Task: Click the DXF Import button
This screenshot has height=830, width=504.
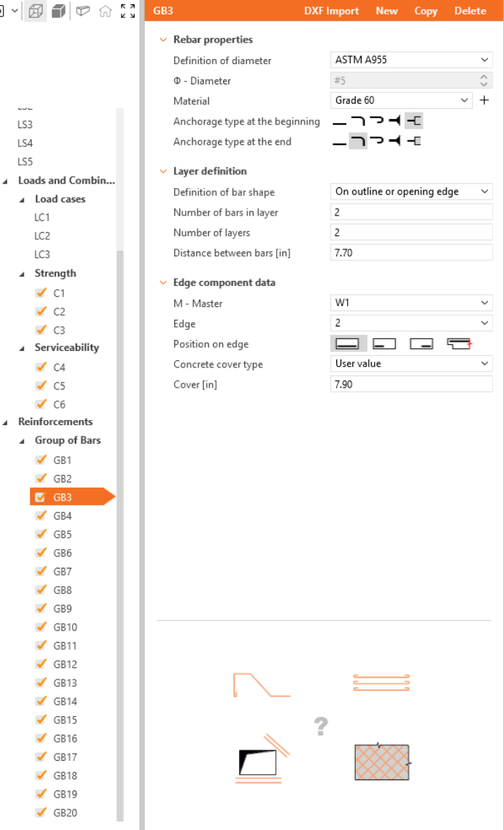Action: (331, 11)
